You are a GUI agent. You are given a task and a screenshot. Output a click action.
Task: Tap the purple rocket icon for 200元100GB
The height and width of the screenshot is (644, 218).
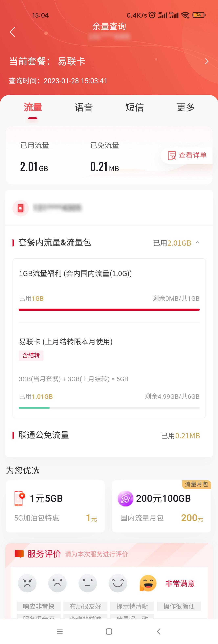point(125,499)
